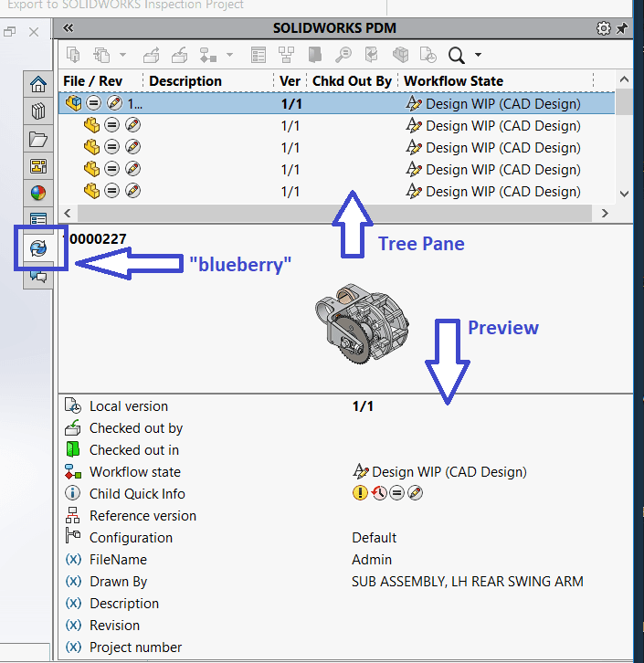Screen dimensions: 644x663
Task: Click the equals sign Child Quick Info icon
Action: pyautogui.click(x=396, y=492)
